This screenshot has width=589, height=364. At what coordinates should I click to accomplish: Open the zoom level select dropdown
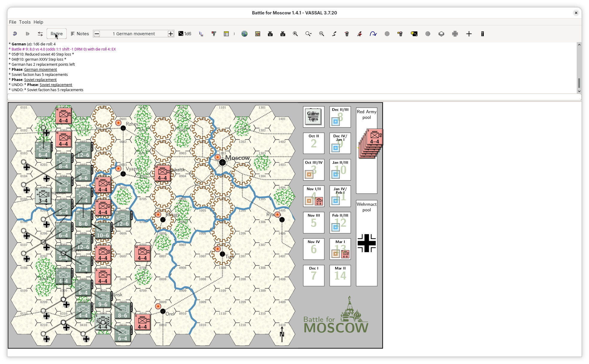pyautogui.click(x=309, y=34)
